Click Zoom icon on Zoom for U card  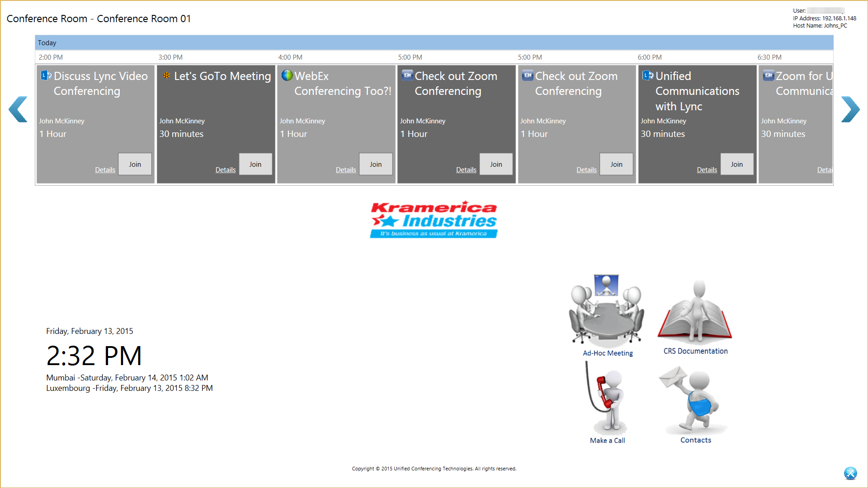coord(769,75)
